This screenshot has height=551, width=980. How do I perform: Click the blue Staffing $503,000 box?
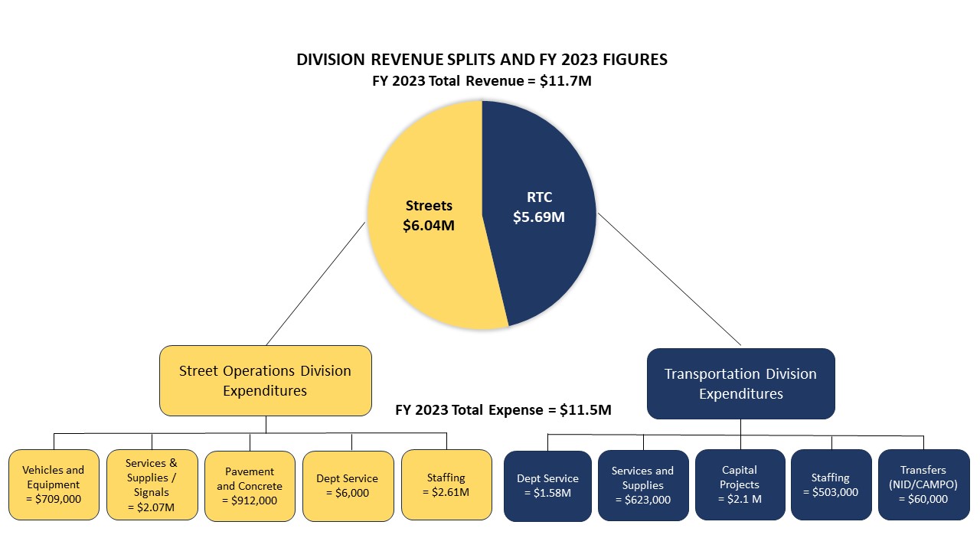point(831,484)
